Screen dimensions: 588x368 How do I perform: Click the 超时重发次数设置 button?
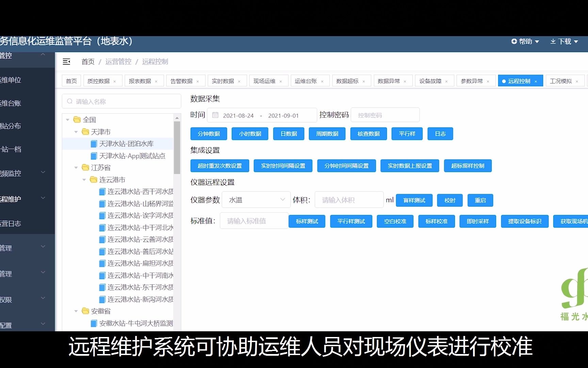click(x=220, y=166)
